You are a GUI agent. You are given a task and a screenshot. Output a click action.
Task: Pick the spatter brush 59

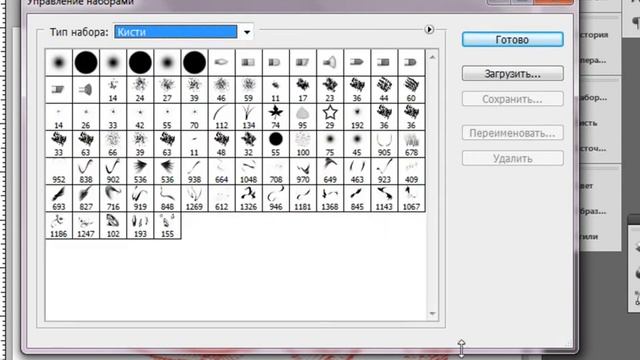click(249, 90)
